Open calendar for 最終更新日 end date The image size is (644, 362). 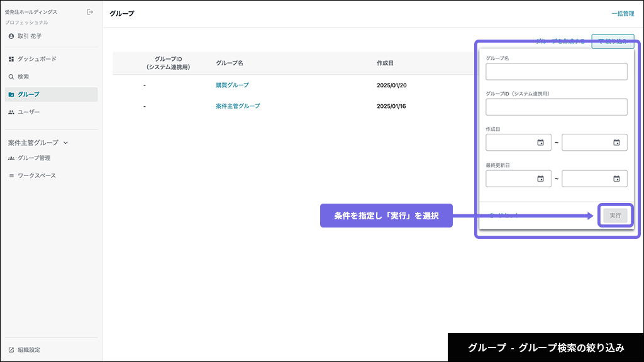click(616, 178)
